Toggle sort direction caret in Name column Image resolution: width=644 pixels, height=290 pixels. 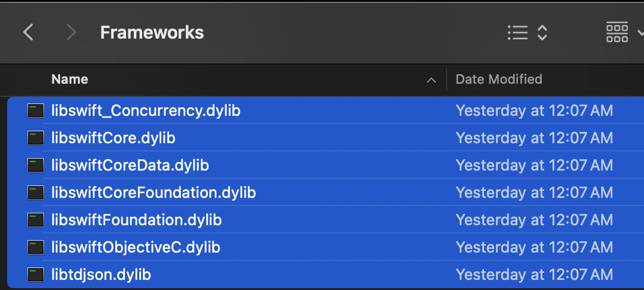point(431,80)
